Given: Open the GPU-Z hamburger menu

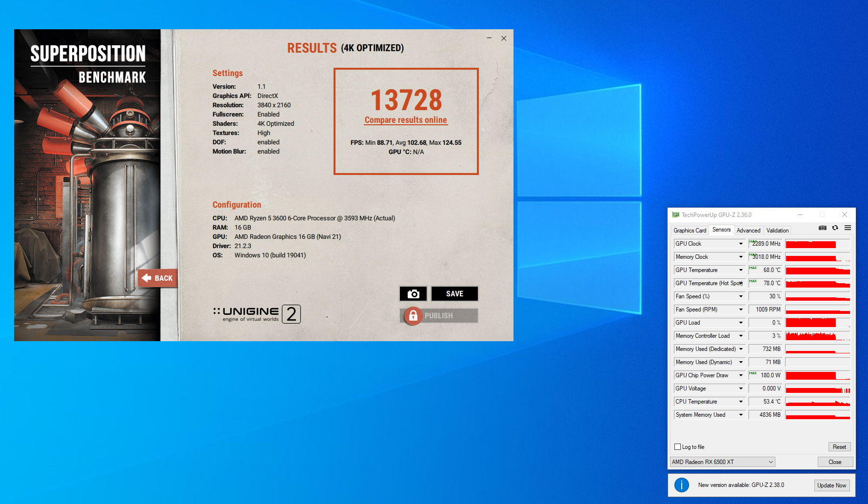Looking at the screenshot, I should coord(848,228).
